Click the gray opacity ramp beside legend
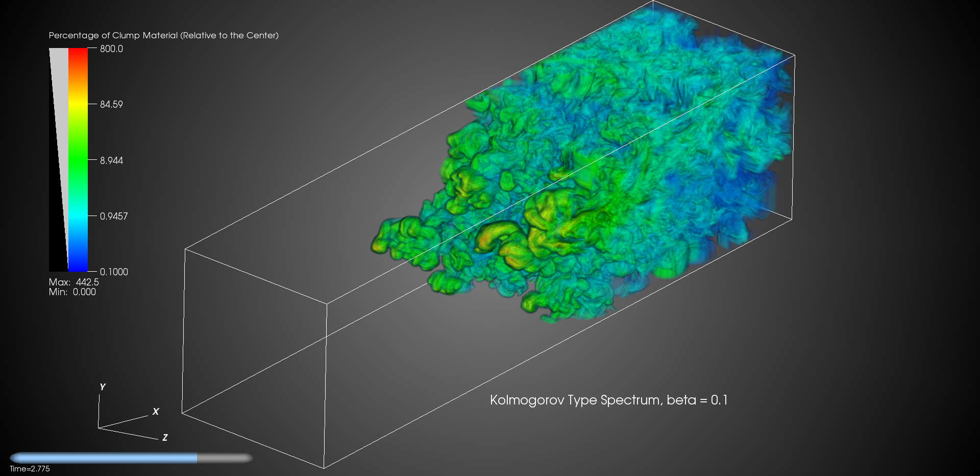 point(59,160)
